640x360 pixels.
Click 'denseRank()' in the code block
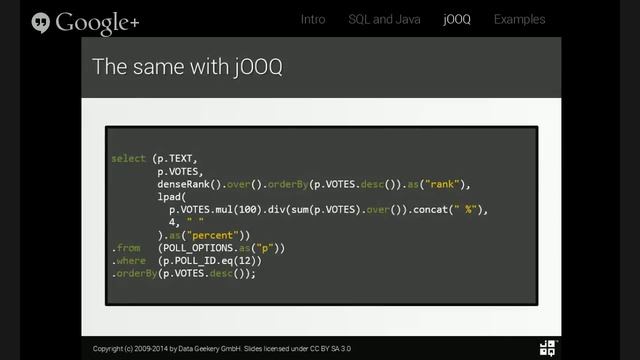(189, 184)
